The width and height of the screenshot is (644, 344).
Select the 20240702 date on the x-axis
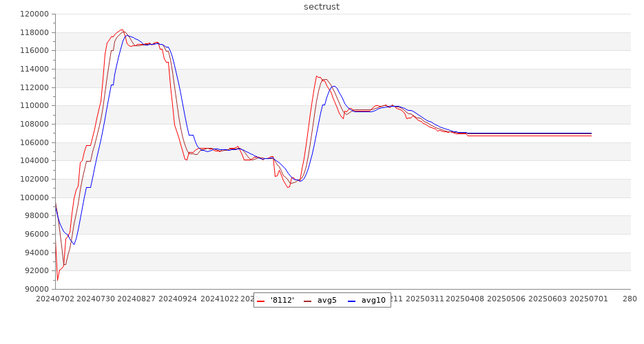click(x=55, y=299)
